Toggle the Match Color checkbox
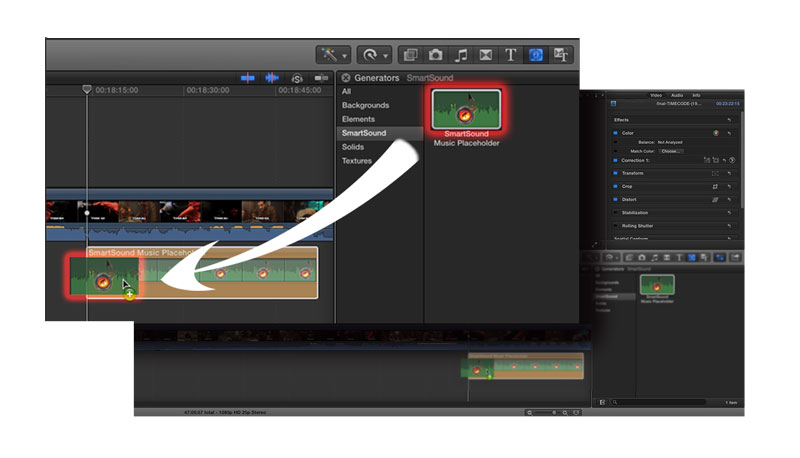The image size is (800, 458). click(x=615, y=151)
